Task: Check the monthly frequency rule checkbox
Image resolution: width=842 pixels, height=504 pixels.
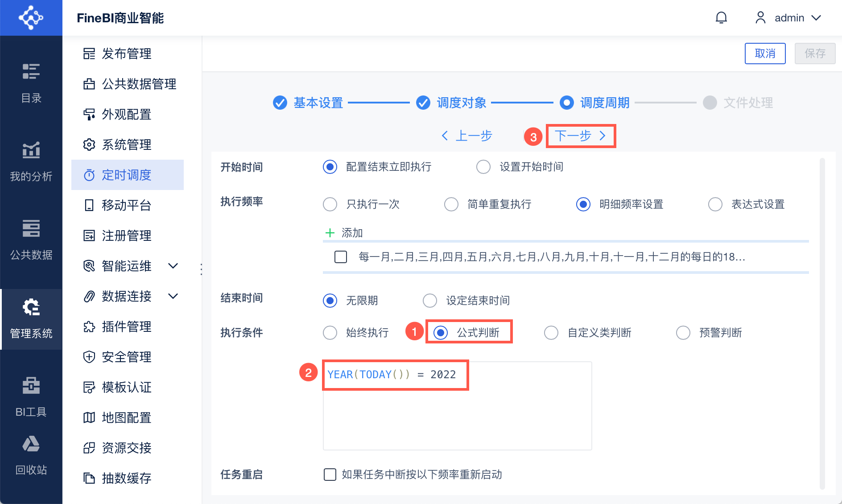Action: [x=341, y=257]
